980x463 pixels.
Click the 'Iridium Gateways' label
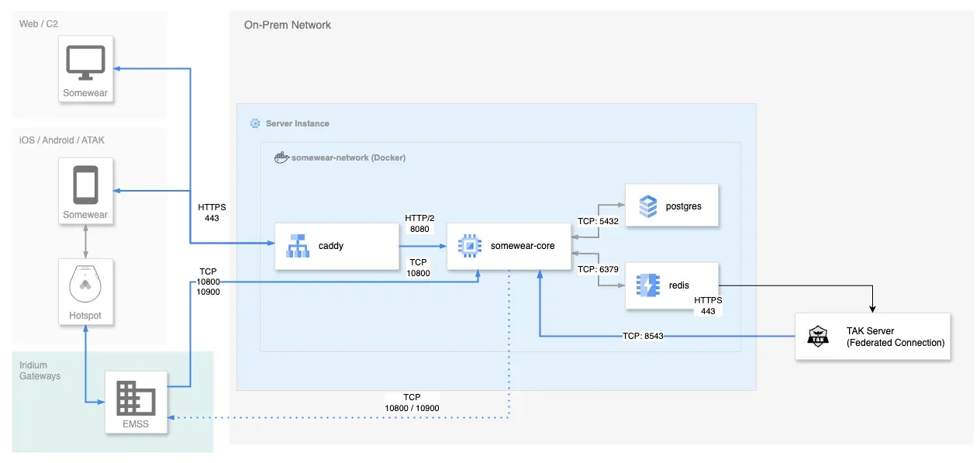pyautogui.click(x=40, y=370)
